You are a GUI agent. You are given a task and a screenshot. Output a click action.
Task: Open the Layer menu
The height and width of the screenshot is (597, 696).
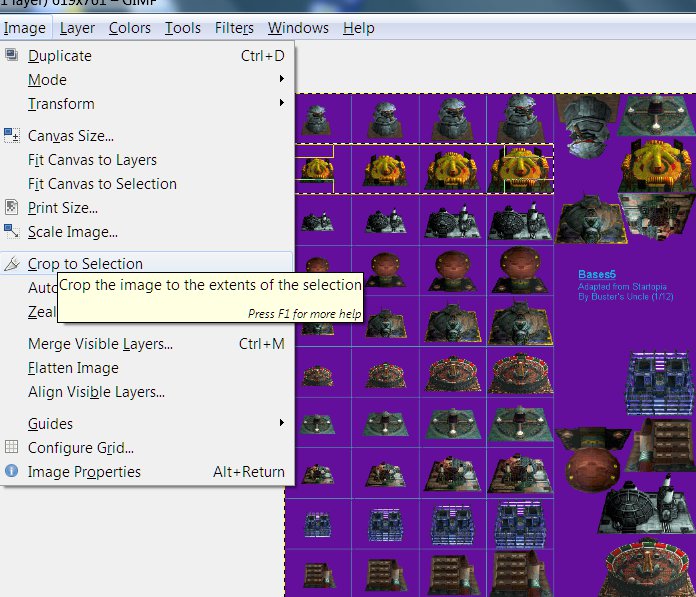click(x=77, y=28)
